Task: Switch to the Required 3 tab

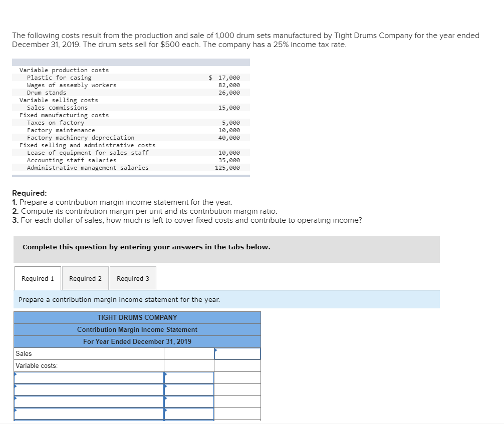Action: [x=132, y=278]
